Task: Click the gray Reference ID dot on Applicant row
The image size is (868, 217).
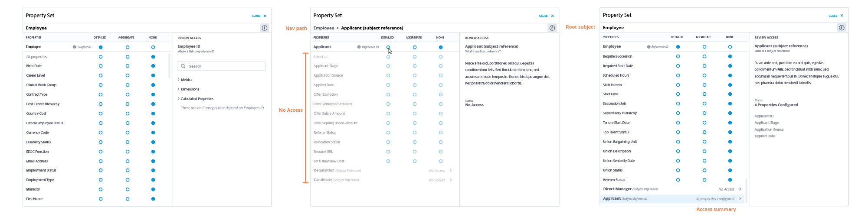Action: pos(359,47)
